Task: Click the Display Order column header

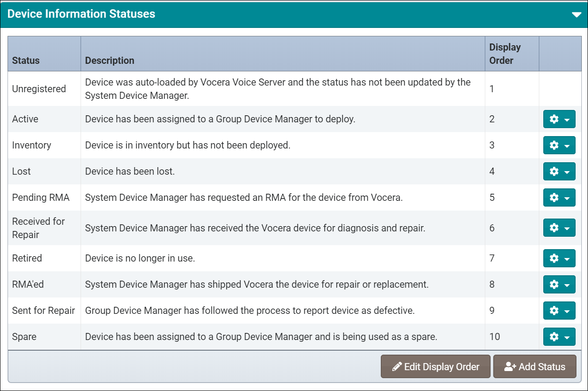Action: click(x=505, y=53)
